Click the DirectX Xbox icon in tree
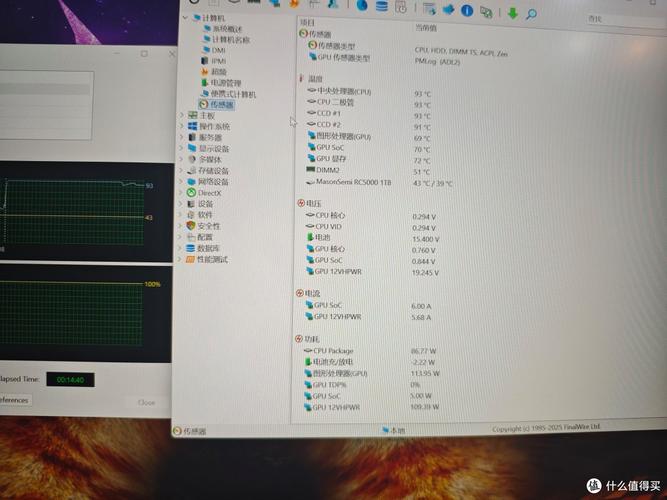This screenshot has height=500, width=667. pyautogui.click(x=190, y=192)
